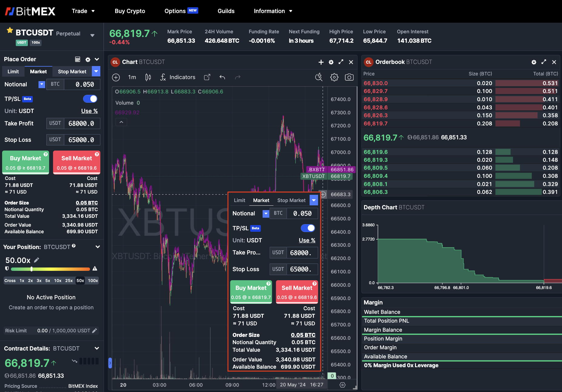Enable the TP/SL toggle in Place Order
This screenshot has height=392, width=562.
click(90, 99)
